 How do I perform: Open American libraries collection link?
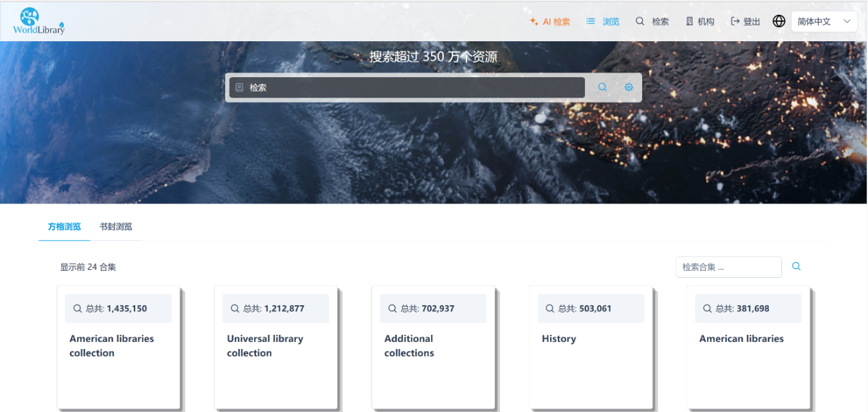tap(112, 346)
